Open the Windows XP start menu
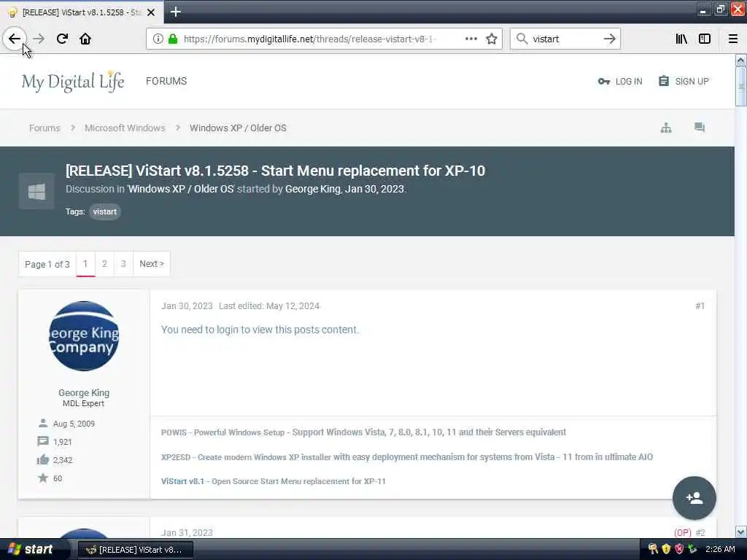Screen dimensions: 747x560 click(31, 550)
